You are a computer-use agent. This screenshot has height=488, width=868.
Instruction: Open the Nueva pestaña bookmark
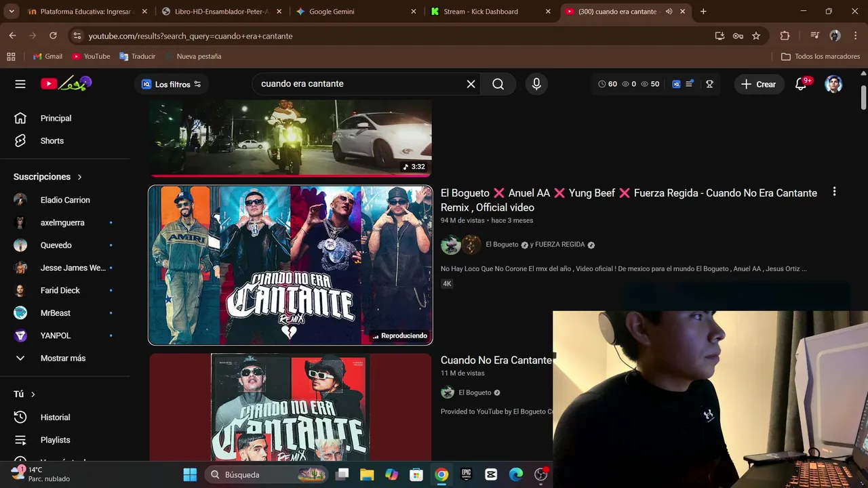point(193,56)
